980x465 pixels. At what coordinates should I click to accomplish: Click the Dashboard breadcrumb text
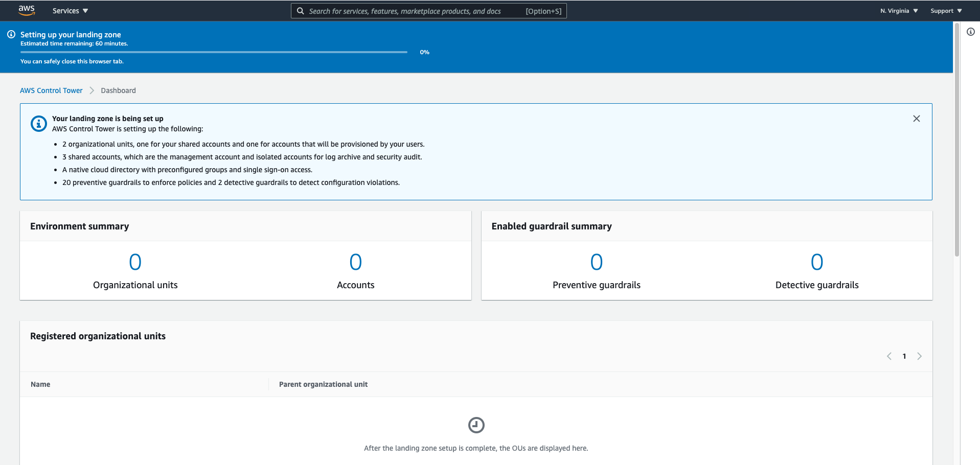(118, 90)
